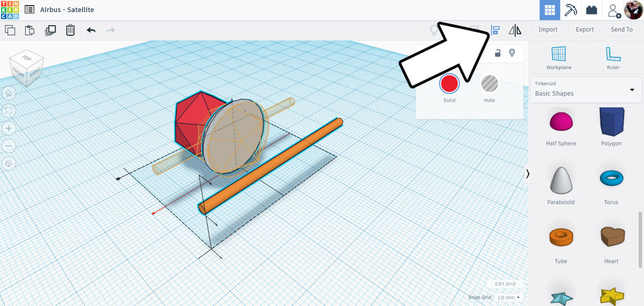Screen dimensions: 644x306
Task: Click the Copy tool icon
Action: [10, 30]
